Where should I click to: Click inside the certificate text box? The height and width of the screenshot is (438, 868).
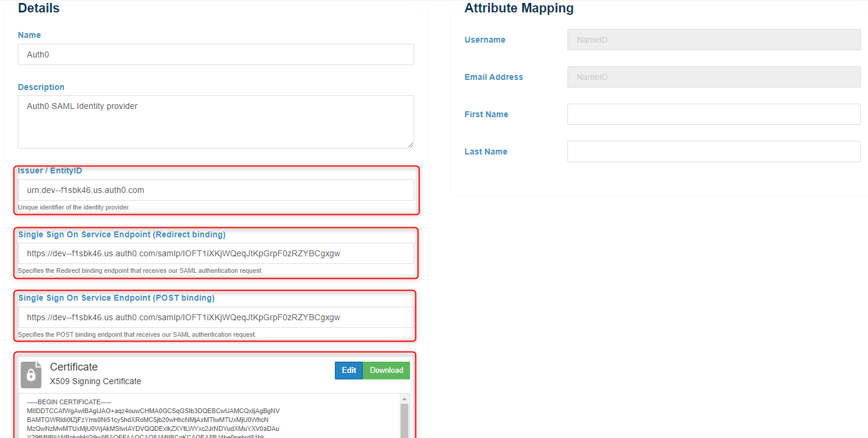207,417
